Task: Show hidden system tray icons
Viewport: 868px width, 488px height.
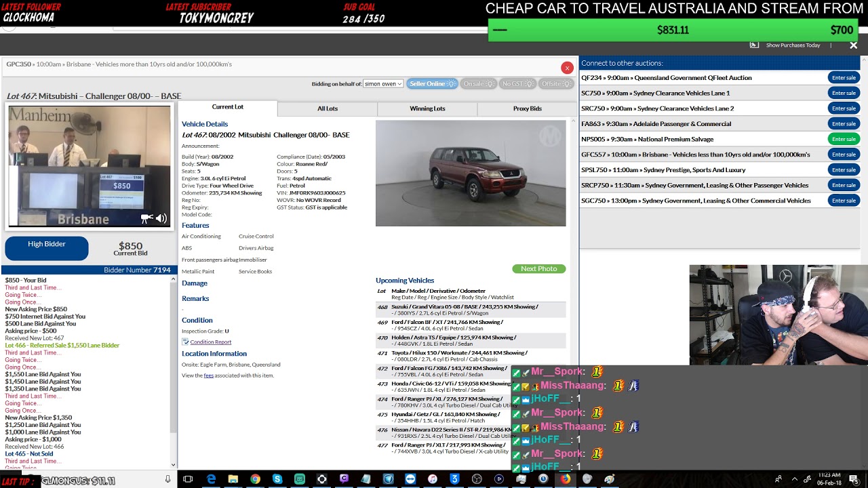Action: coord(794,479)
